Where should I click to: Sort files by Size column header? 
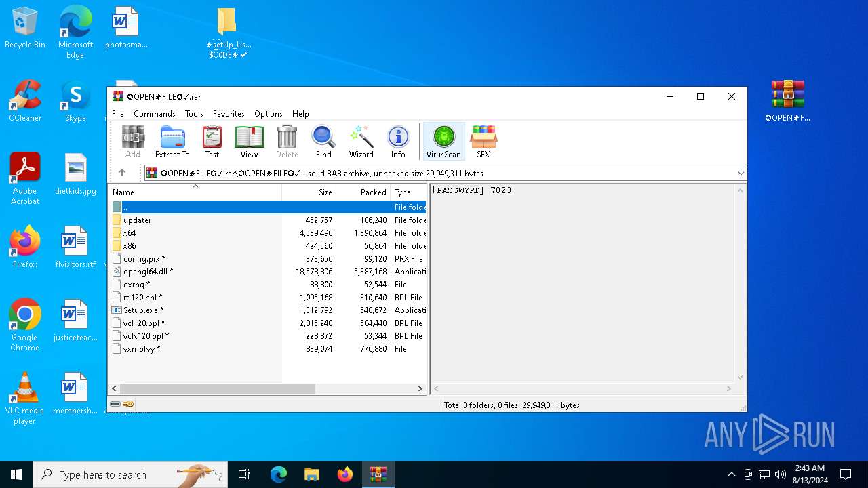click(x=309, y=192)
